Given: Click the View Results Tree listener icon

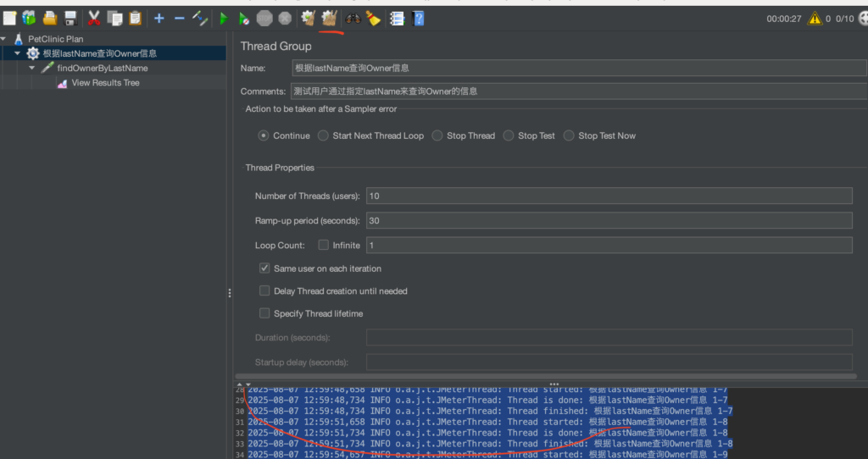Looking at the screenshot, I should 62,83.
